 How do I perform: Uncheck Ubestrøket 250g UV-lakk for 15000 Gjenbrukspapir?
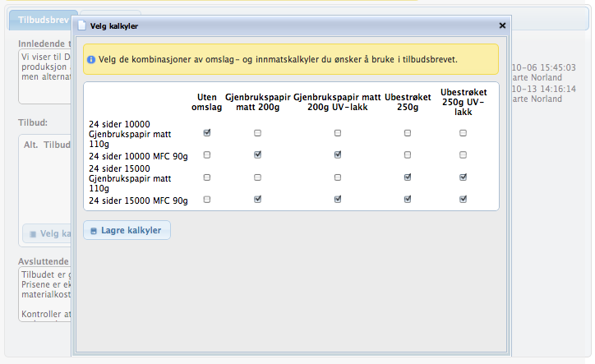pyautogui.click(x=464, y=177)
